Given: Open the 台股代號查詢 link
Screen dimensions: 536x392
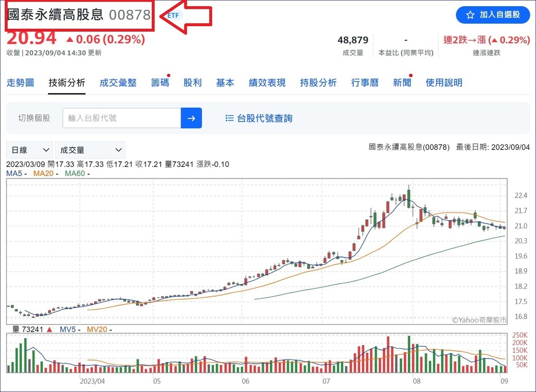Looking at the screenshot, I should pos(264,118).
